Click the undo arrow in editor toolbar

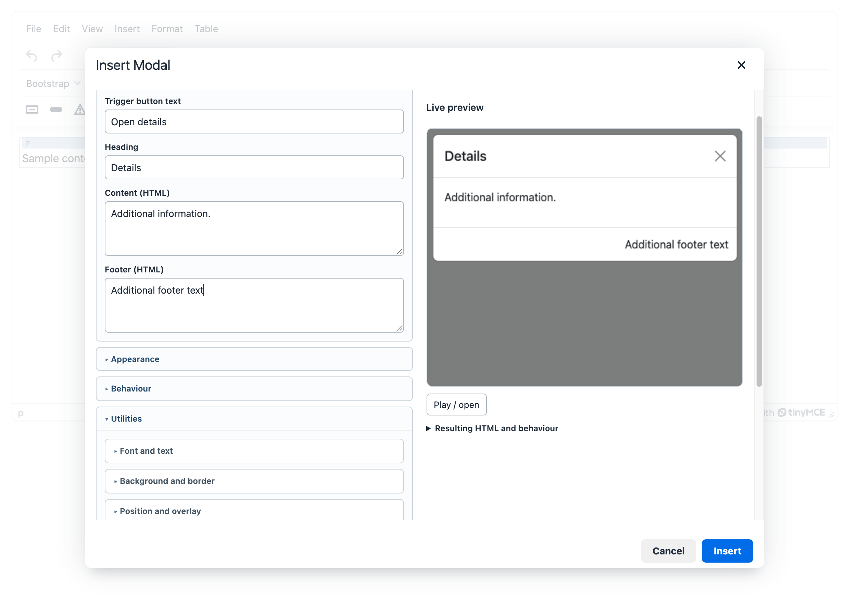click(32, 56)
